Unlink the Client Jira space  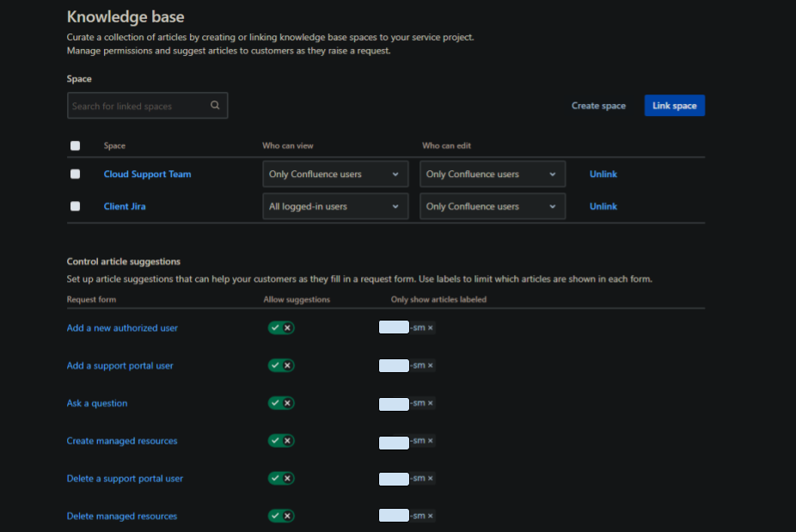[603, 206]
